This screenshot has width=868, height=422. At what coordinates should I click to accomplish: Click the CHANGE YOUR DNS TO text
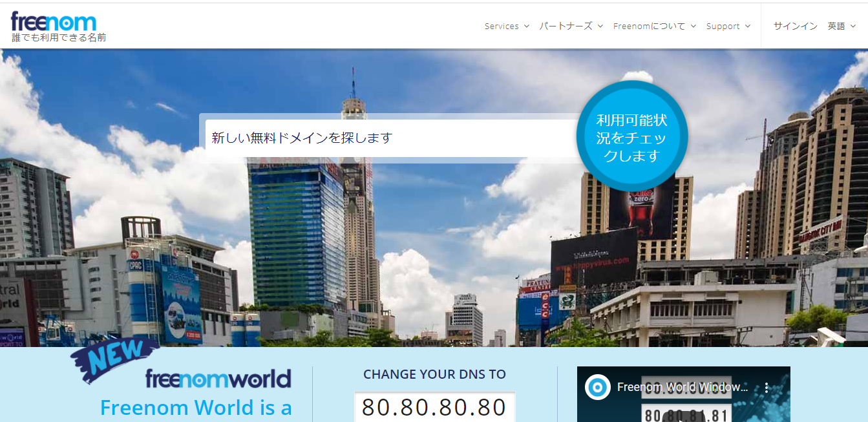pos(434,374)
